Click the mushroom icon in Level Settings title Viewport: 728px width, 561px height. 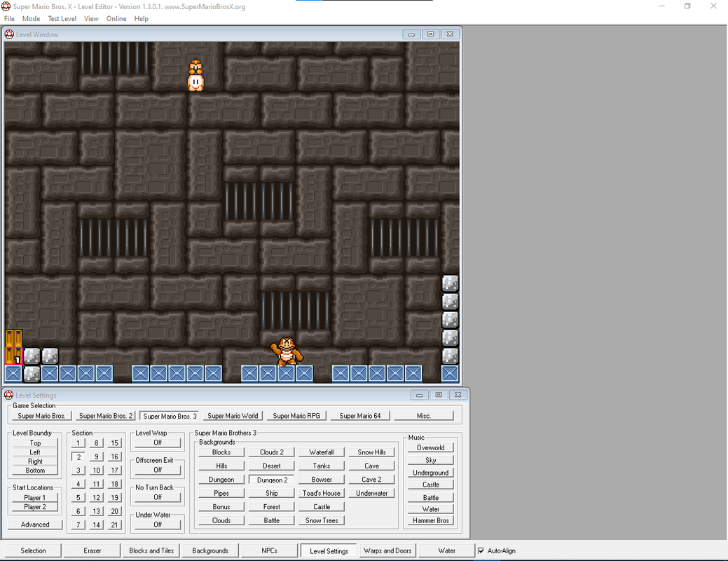[x=9, y=395]
